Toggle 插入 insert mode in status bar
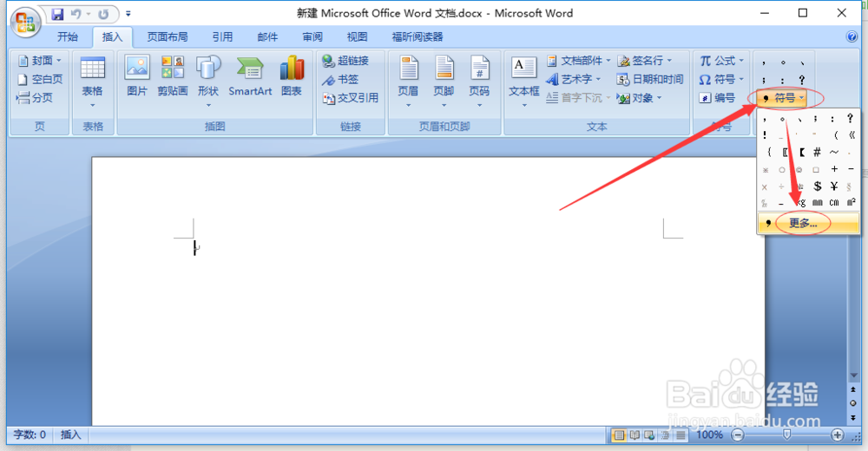 click(x=71, y=435)
